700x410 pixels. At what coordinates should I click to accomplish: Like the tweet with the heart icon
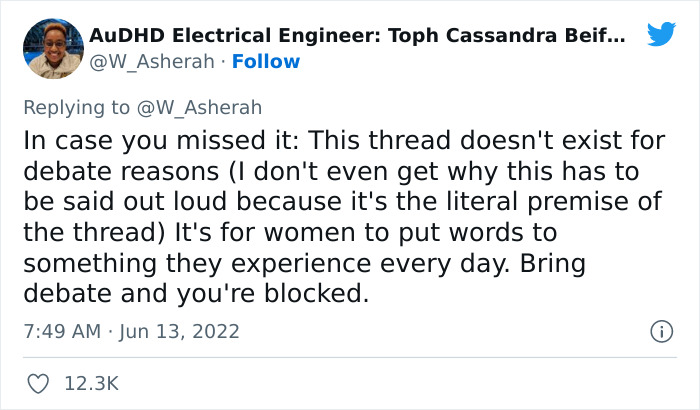[x=40, y=383]
